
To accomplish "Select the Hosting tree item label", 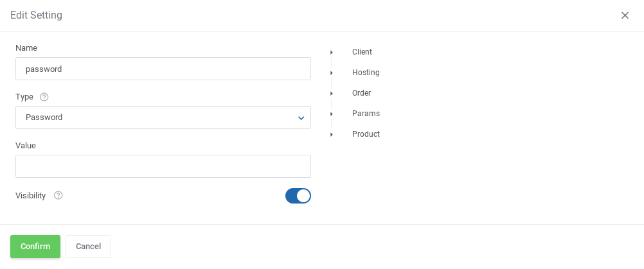I will pyautogui.click(x=366, y=73).
